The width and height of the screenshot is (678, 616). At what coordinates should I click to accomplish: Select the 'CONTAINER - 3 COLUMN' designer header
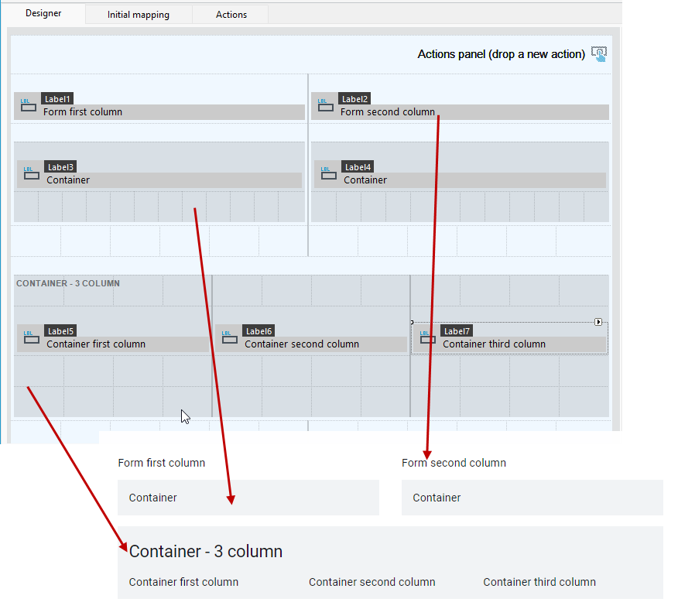(x=68, y=283)
